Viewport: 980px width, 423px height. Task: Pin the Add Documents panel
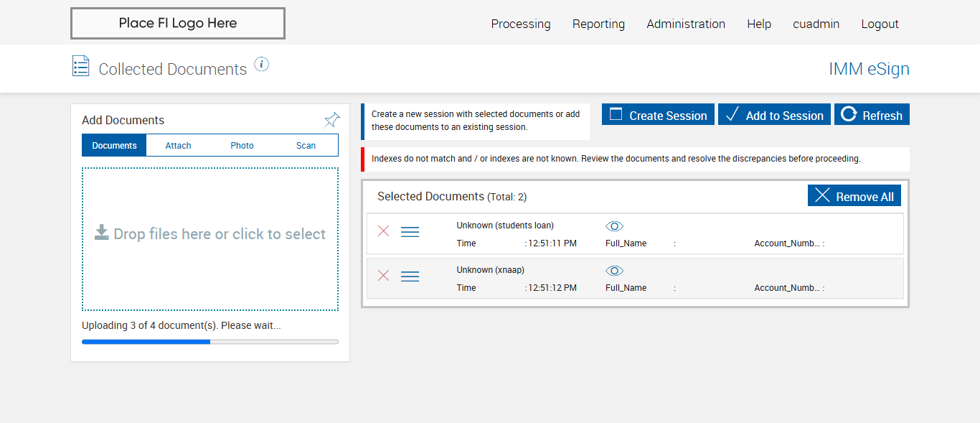(x=331, y=120)
